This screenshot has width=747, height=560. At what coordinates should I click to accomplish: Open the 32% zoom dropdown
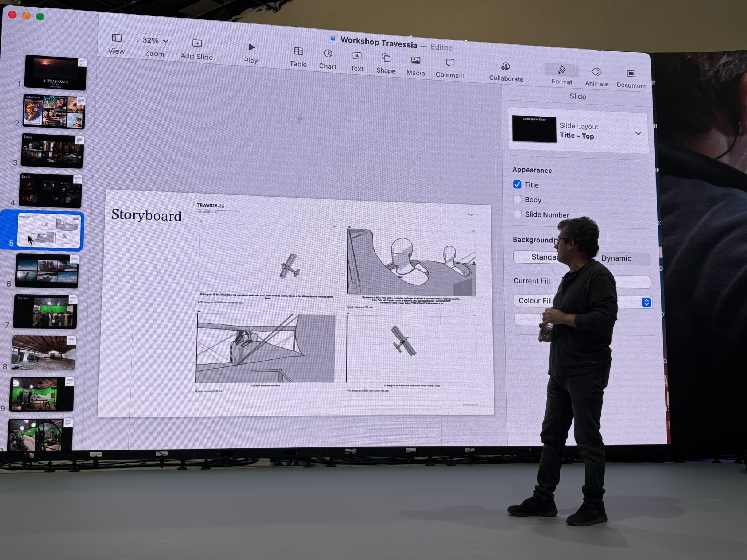pyautogui.click(x=155, y=40)
